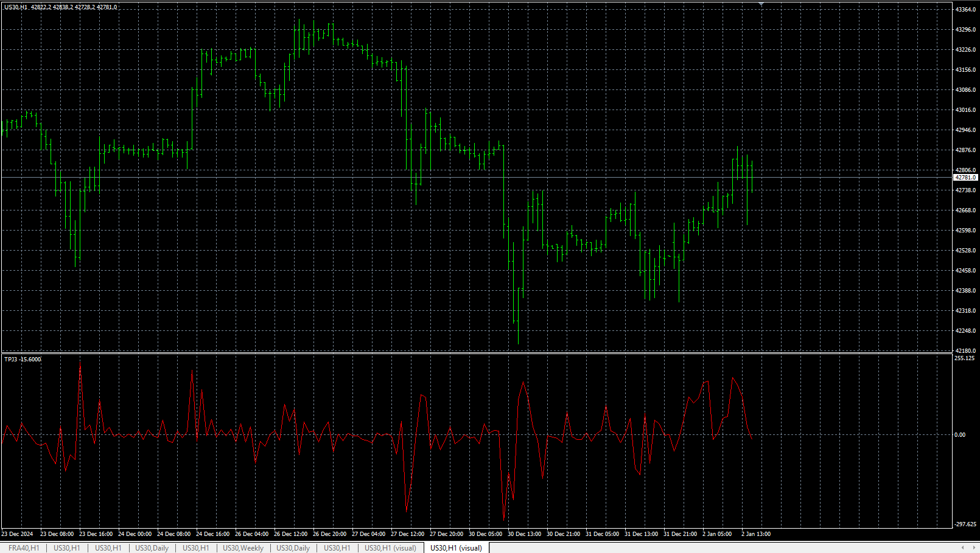Select the US30,H1 tab right after FRA40,H1

pos(66,548)
